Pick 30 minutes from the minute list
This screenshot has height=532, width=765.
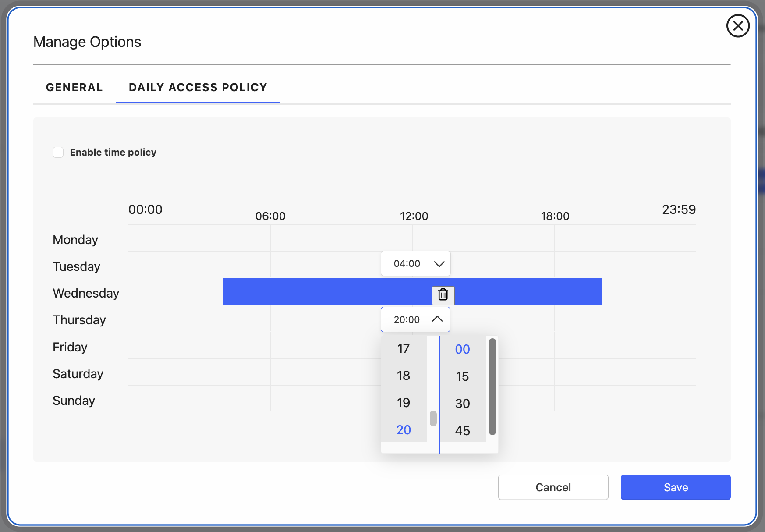coord(462,404)
